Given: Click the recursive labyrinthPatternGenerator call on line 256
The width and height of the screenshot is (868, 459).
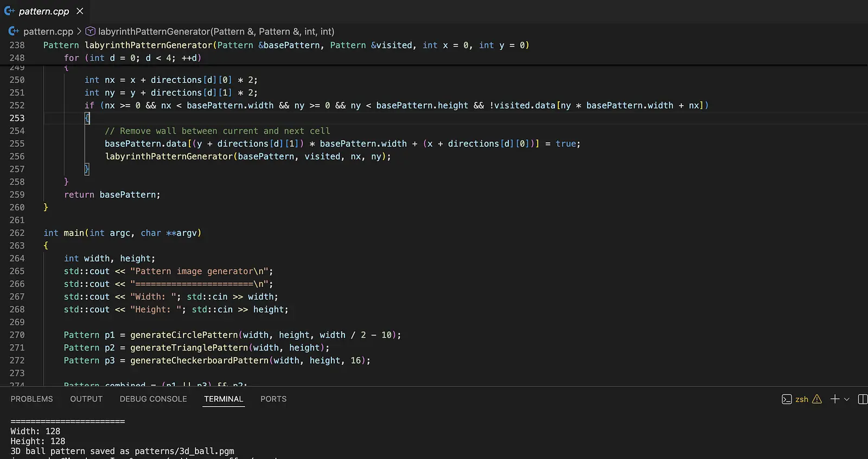Looking at the screenshot, I should point(248,157).
